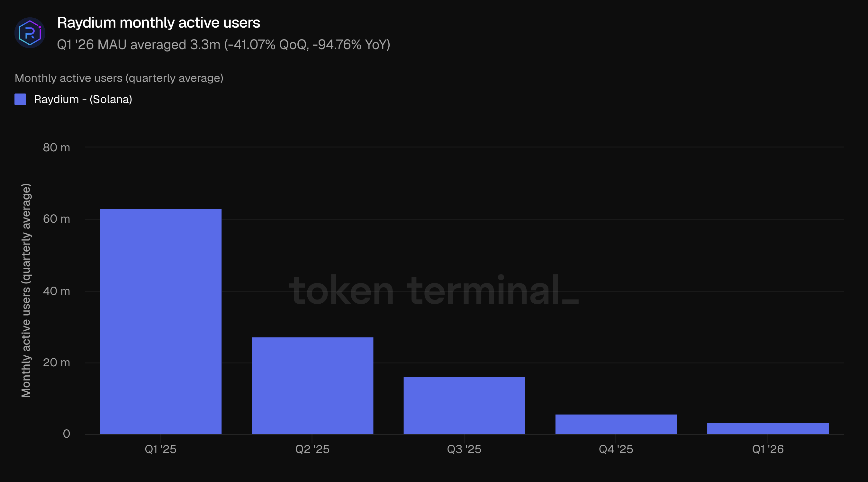
Task: Click the chart title Raydium monthly active users
Action: click(159, 23)
